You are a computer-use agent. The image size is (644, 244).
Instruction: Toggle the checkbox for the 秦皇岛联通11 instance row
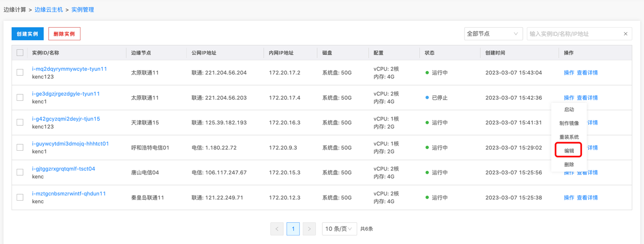tap(20, 198)
